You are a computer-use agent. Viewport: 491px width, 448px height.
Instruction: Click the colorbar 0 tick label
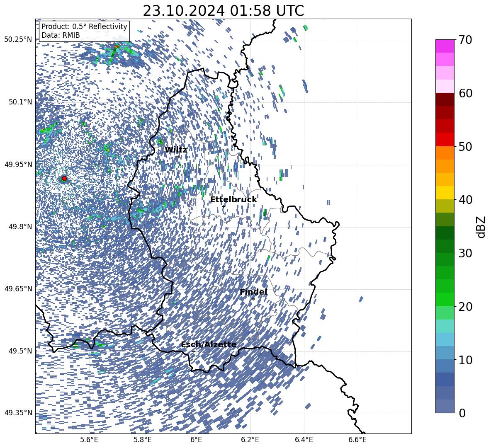(x=462, y=413)
